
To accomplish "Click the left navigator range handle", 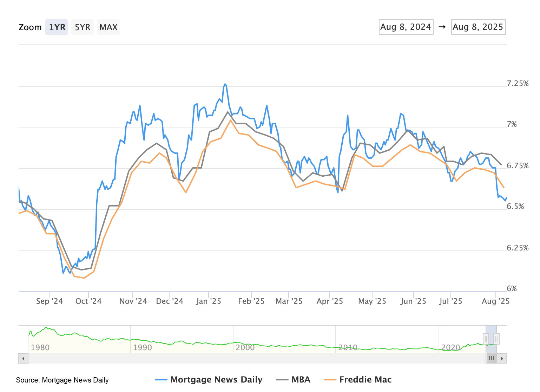I will 486,339.
